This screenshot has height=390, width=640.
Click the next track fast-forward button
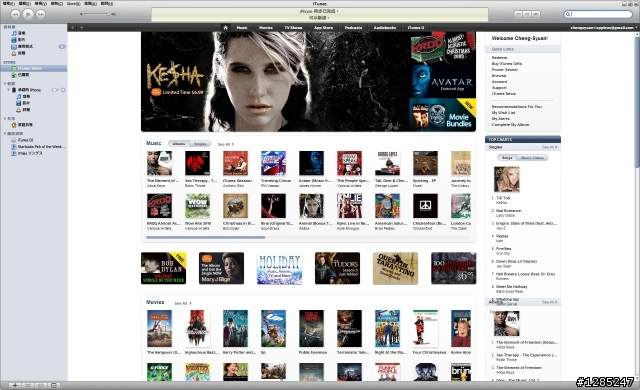point(40,14)
